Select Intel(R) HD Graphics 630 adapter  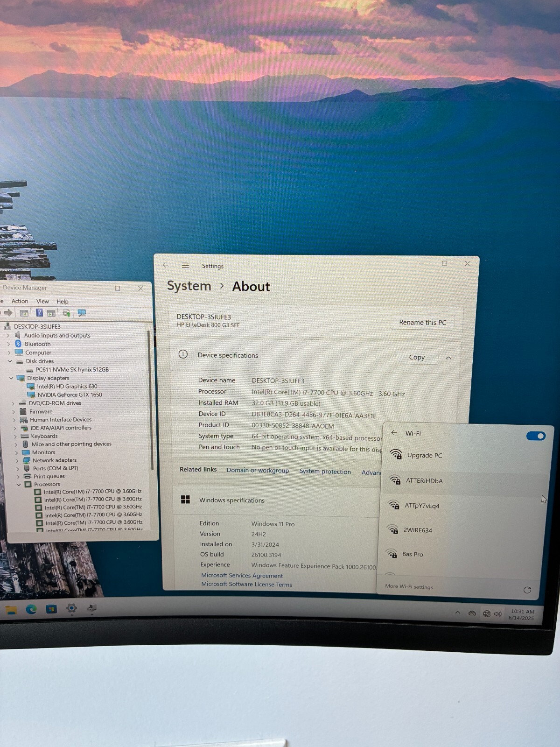click(x=67, y=386)
